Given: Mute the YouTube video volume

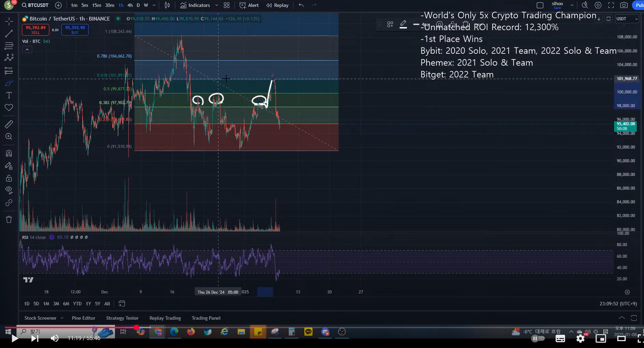Looking at the screenshot, I should pyautogui.click(x=55, y=338).
